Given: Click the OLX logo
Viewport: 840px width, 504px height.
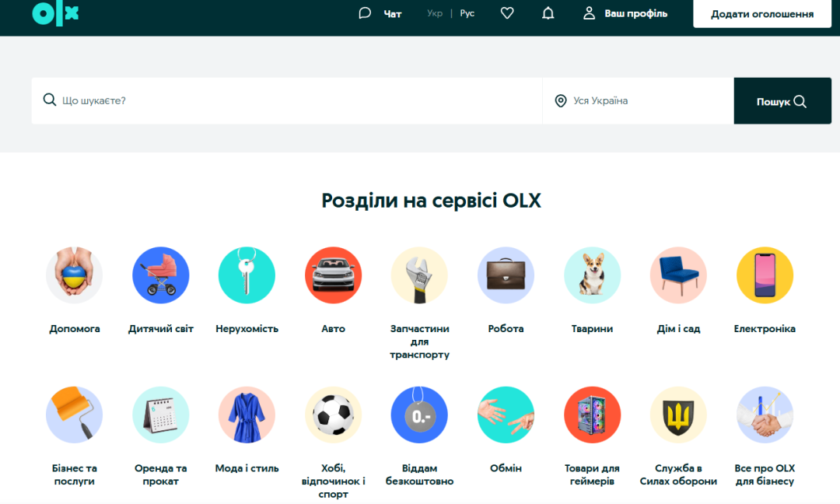Looking at the screenshot, I should point(55,14).
